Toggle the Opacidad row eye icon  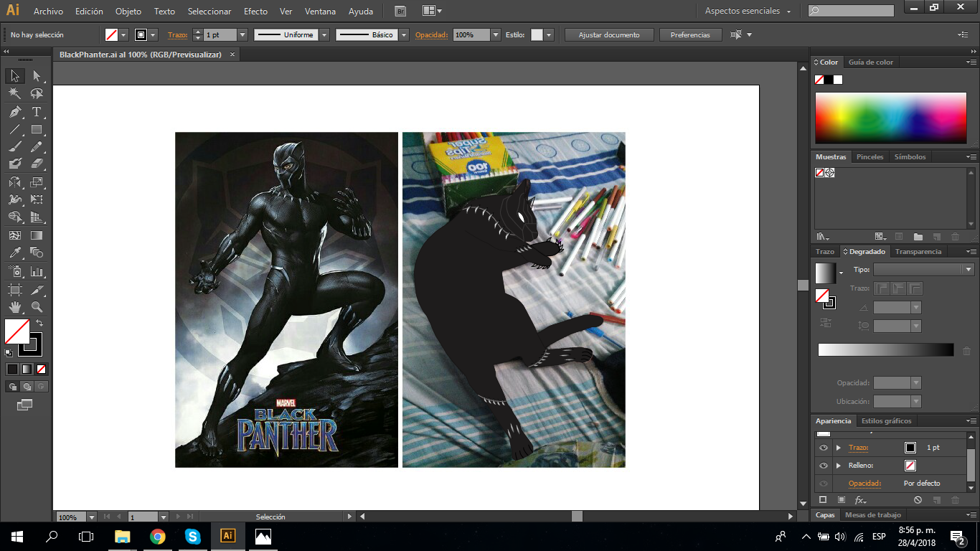[x=824, y=483]
